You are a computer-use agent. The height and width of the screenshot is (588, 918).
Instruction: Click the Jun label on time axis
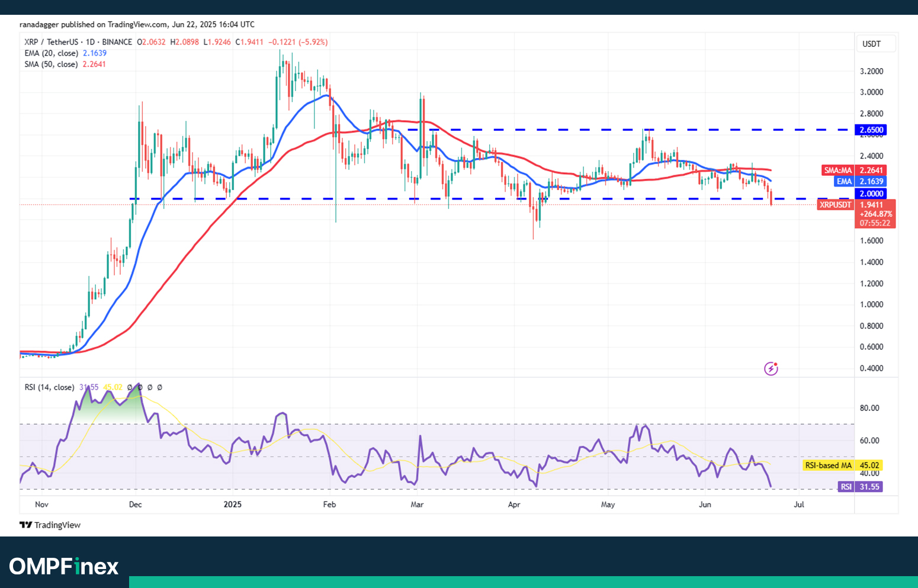coord(705,505)
